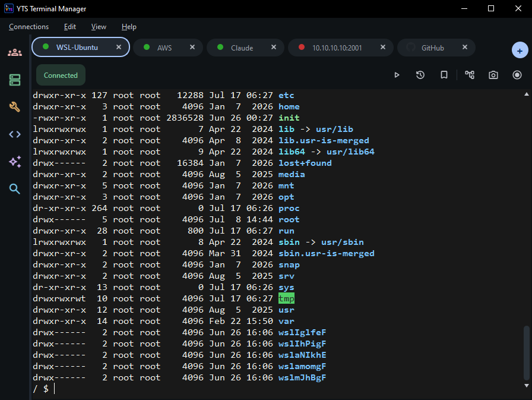Click the bookmark toolbar icon
This screenshot has height=400, width=532.
point(444,75)
